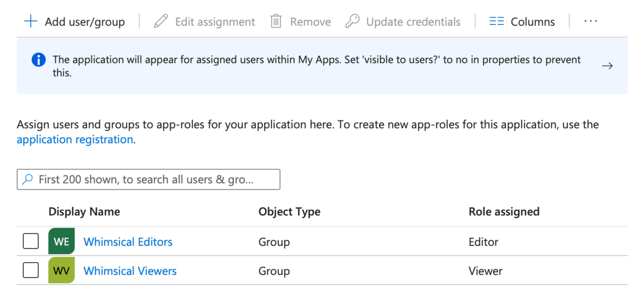
Task: Click the WV olive avatar thumbnail
Action: point(62,270)
